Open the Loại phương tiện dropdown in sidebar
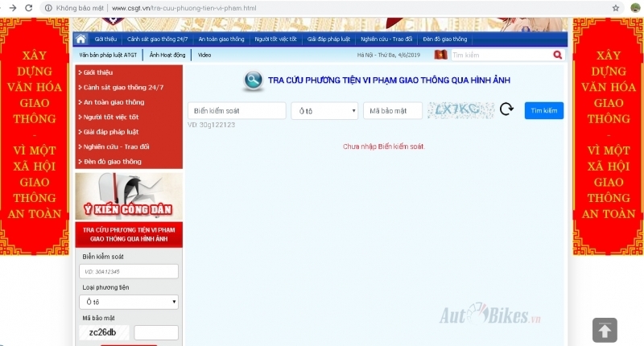The height and width of the screenshot is (346, 644). pyautogui.click(x=129, y=302)
